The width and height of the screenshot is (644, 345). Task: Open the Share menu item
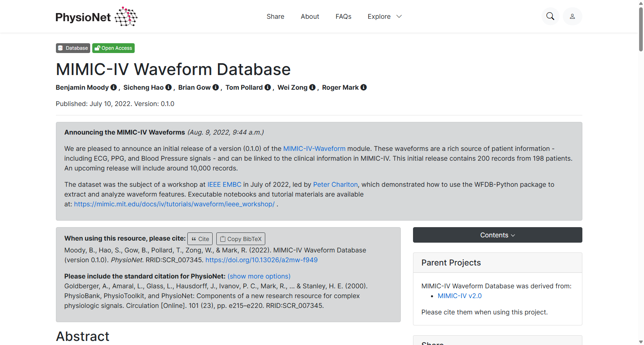click(275, 17)
